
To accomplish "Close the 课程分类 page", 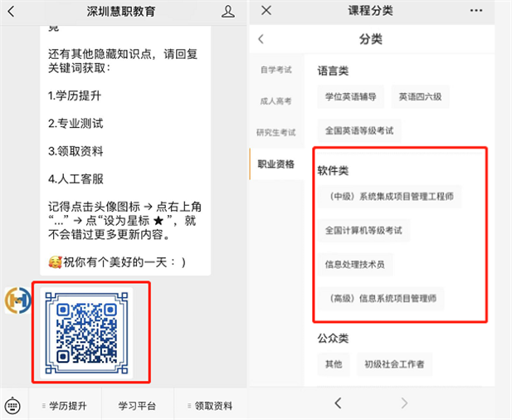I will pyautogui.click(x=266, y=11).
